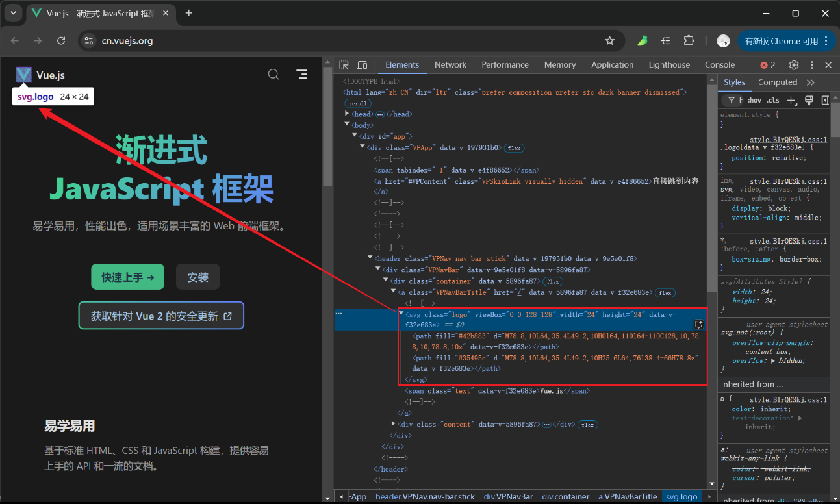Open the tab search dropdown arrow
The width and height of the screenshot is (840, 504).
click(13, 13)
